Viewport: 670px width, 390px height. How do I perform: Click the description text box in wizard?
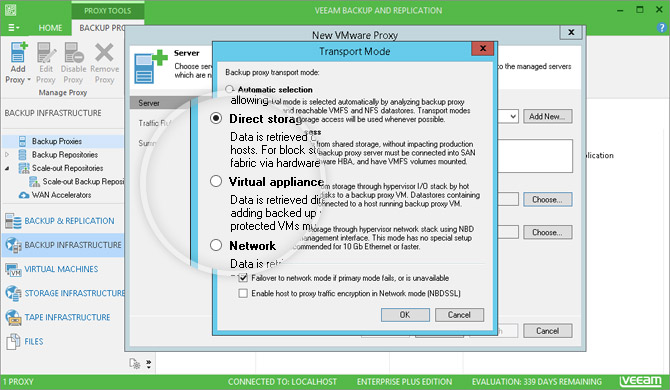click(x=535, y=156)
